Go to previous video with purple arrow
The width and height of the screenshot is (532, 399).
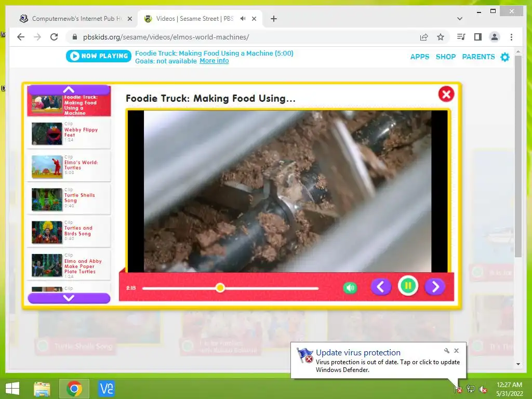click(x=381, y=287)
